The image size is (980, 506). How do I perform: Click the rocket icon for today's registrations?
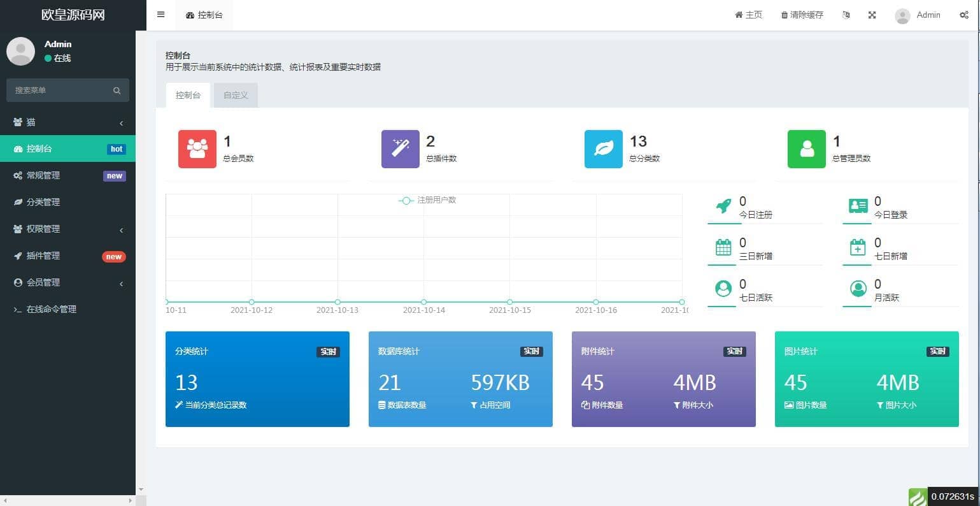723,206
